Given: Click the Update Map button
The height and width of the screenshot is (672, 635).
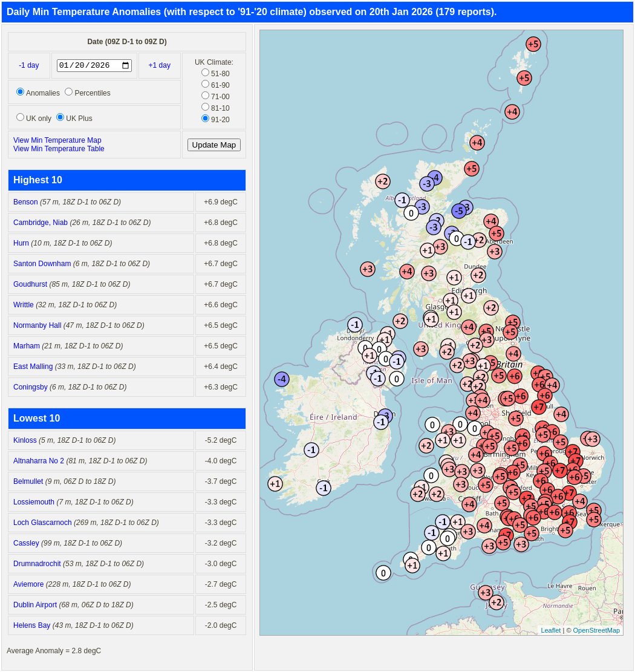Looking at the screenshot, I should (214, 145).
